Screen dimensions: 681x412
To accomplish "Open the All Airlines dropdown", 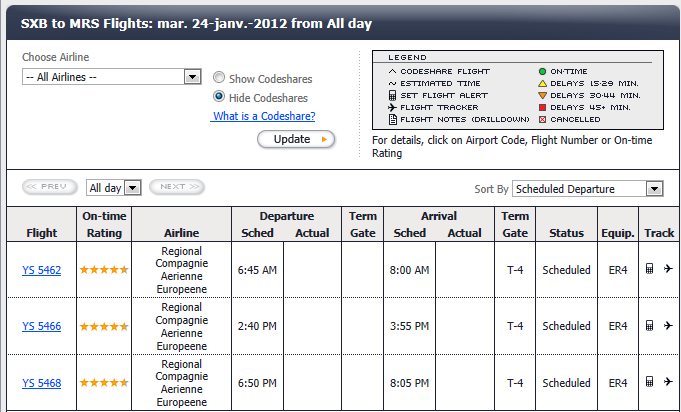I will pos(112,77).
